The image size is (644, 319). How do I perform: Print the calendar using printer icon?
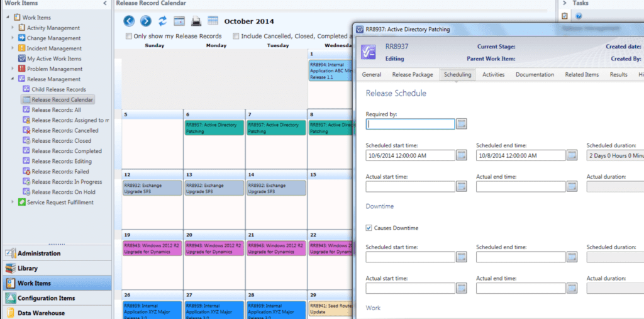(x=196, y=21)
